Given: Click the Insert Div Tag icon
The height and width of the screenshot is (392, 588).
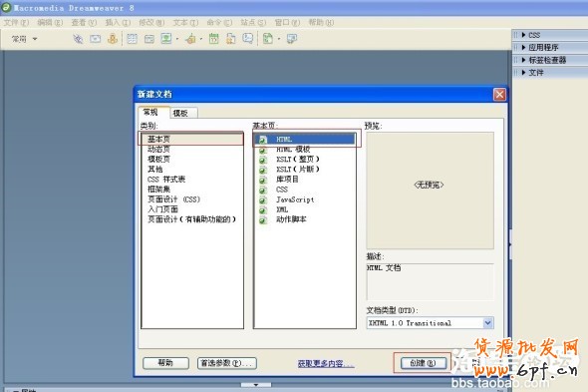Looking at the screenshot, I should coord(149,39).
